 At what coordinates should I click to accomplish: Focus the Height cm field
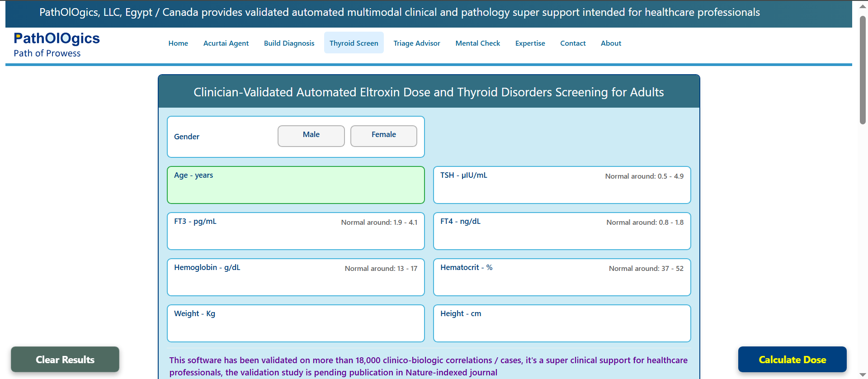click(562, 323)
